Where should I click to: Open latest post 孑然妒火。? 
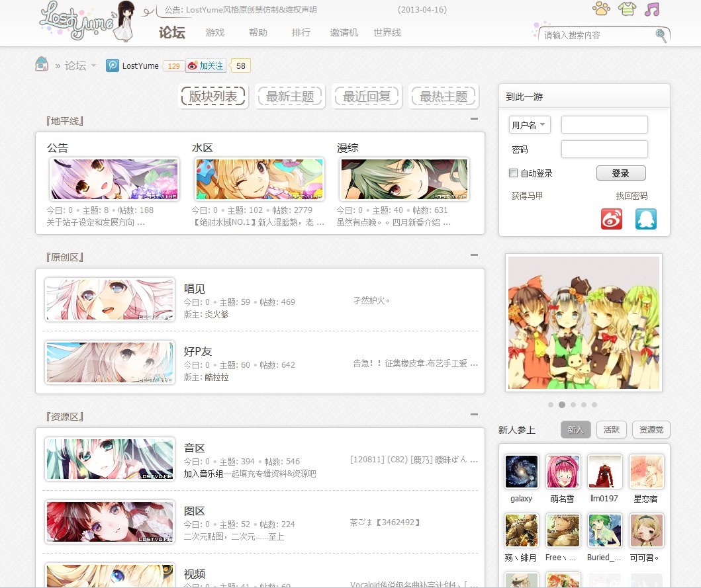(371, 301)
